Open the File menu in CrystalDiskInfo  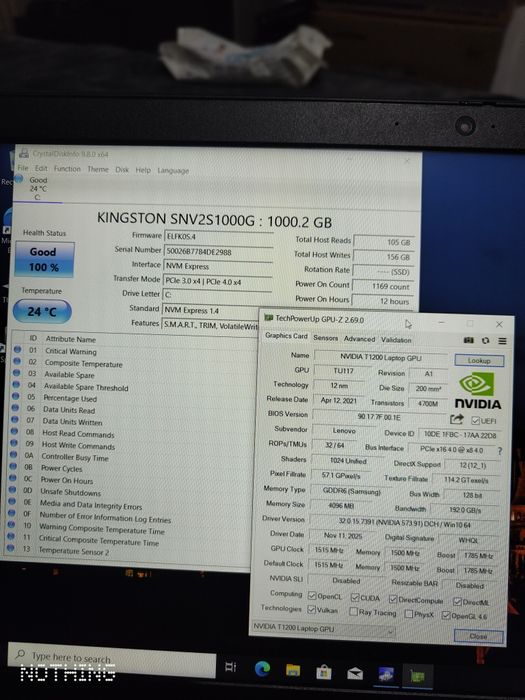click(x=23, y=168)
